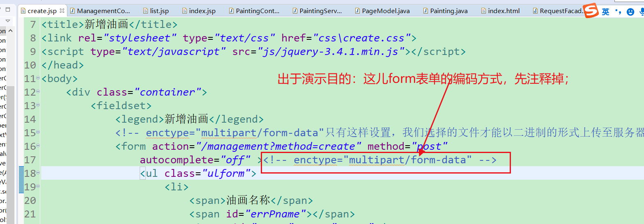
Task: Open the Sogou emoji smiley icon
Action: (630, 12)
